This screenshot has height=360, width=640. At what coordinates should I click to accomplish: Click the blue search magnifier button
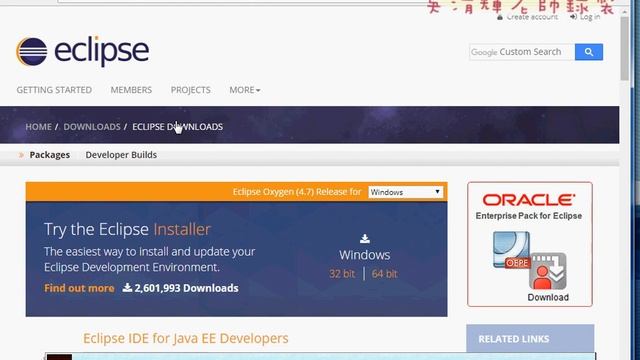click(x=589, y=52)
